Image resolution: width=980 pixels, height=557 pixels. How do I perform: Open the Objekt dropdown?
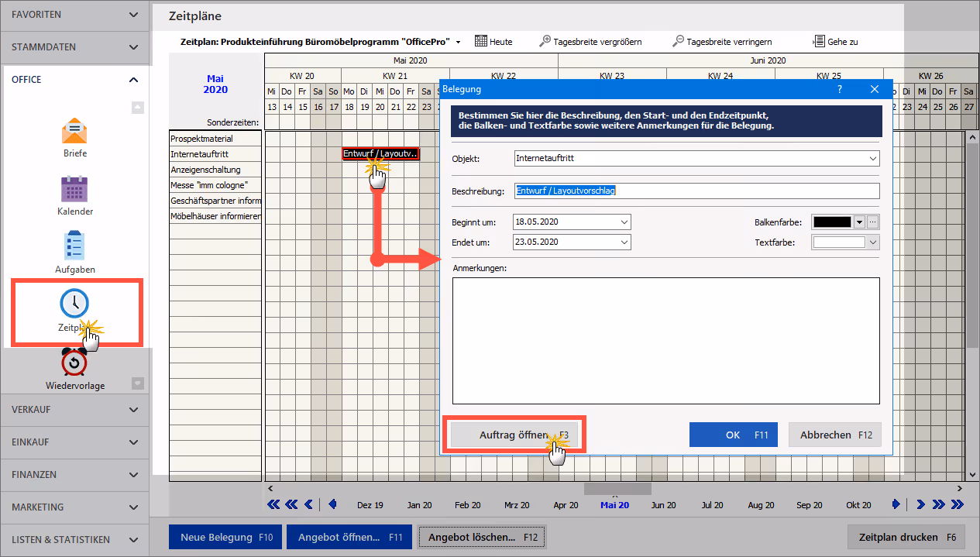pos(873,159)
